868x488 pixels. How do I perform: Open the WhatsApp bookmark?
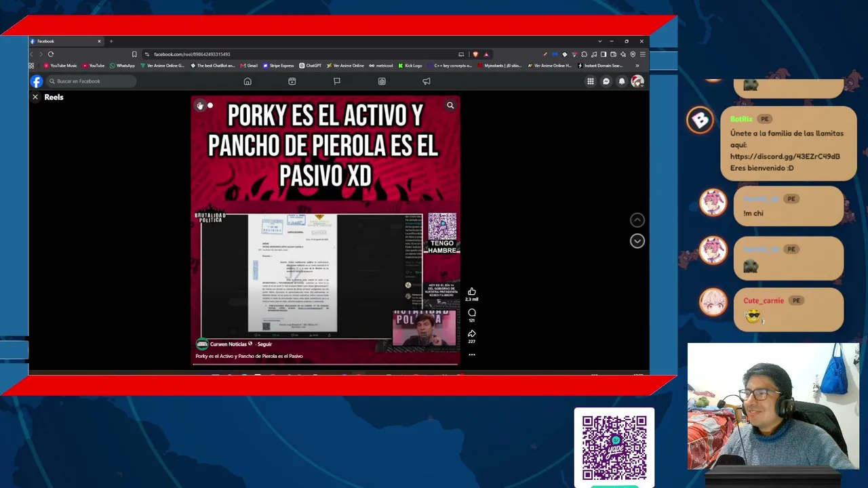coord(123,66)
